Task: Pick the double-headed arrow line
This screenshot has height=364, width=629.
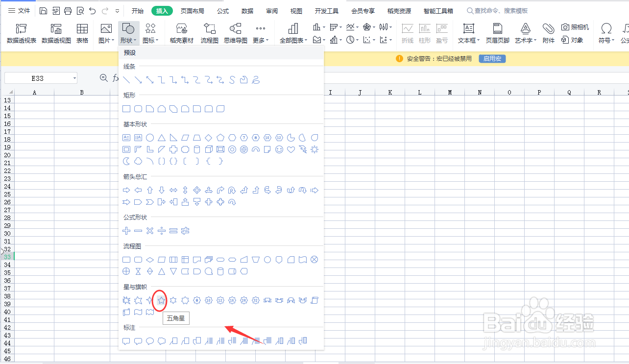Action: 150,80
